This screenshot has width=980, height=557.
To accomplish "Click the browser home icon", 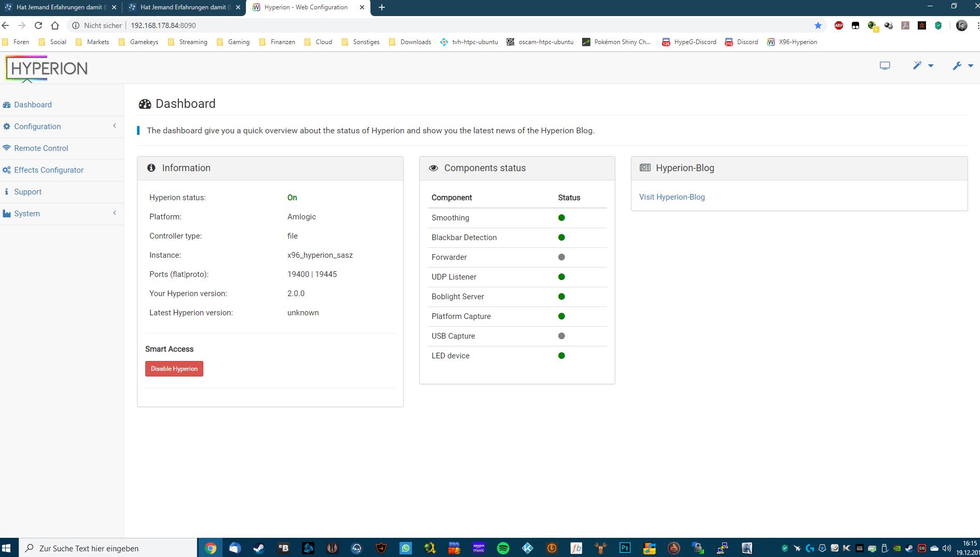I will pos(55,25).
